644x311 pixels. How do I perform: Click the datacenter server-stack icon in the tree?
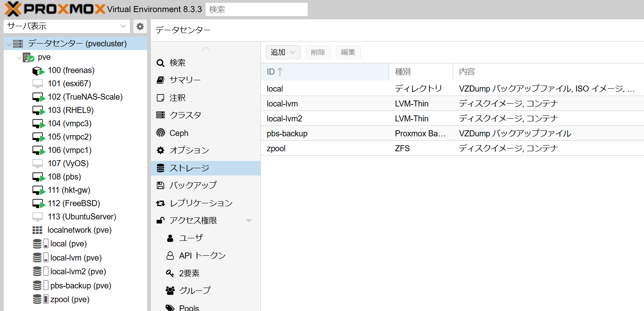point(18,44)
